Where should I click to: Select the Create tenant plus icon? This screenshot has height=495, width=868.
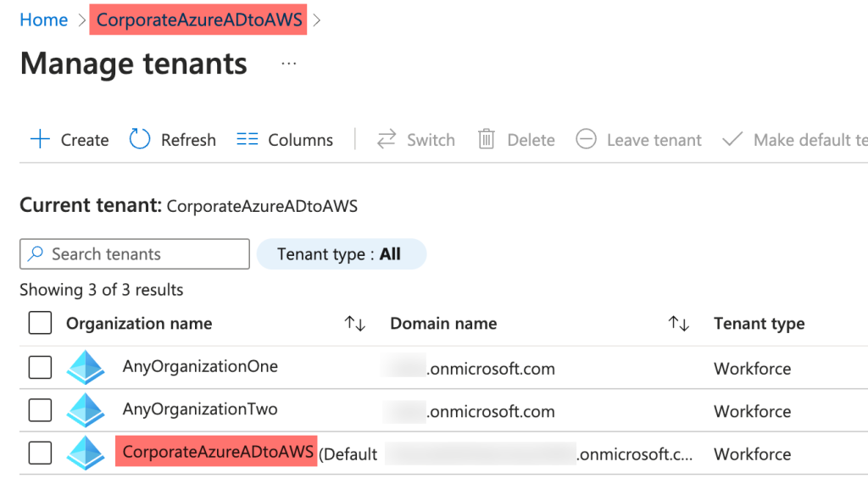click(40, 139)
